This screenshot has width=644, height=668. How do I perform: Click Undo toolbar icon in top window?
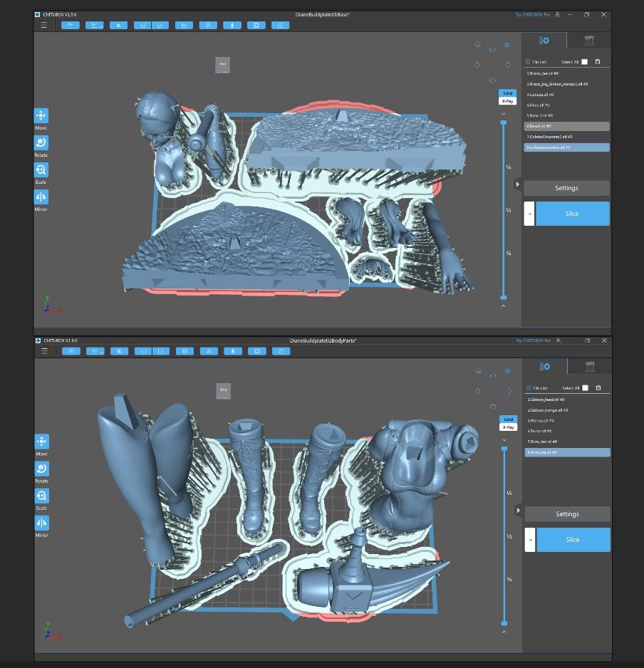pyautogui.click(x=142, y=25)
